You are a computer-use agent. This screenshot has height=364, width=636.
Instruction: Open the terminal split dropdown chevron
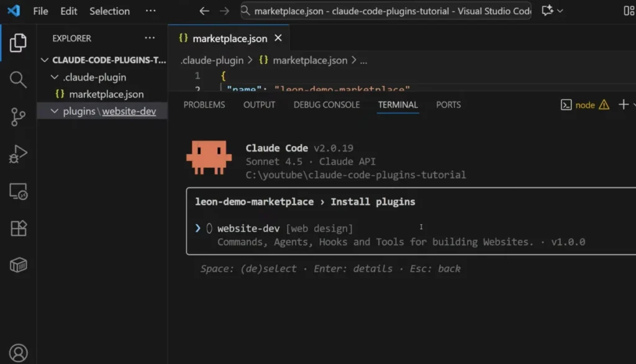point(632,104)
